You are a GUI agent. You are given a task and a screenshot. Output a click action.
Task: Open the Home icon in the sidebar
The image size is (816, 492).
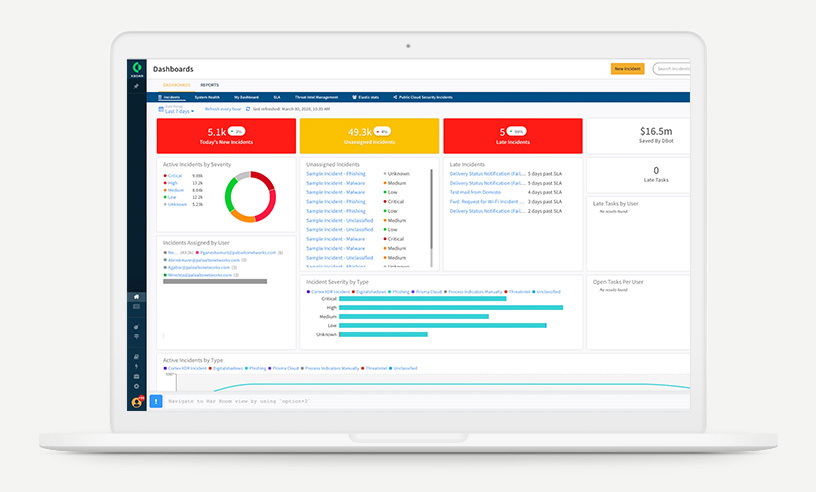[x=137, y=297]
